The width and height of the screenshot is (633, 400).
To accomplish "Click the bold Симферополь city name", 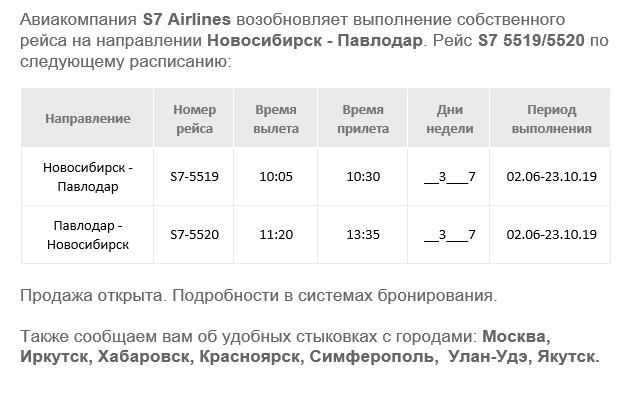I will click(372, 356).
